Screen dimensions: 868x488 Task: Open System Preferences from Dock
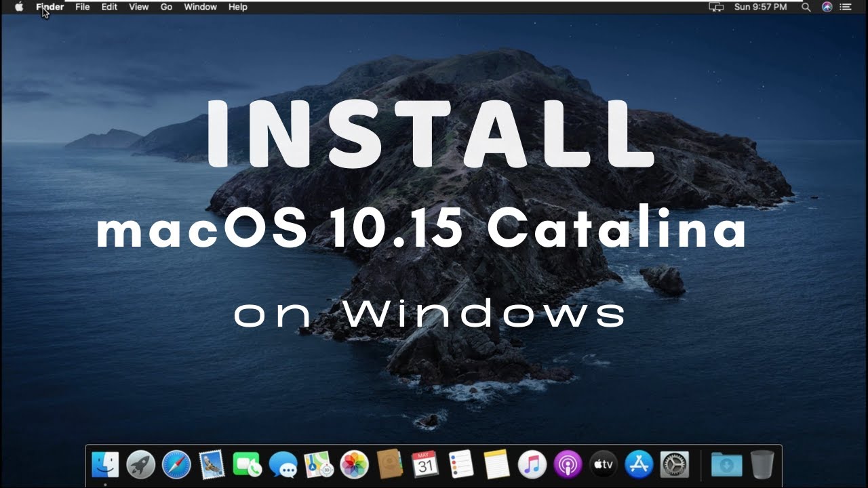click(674, 465)
